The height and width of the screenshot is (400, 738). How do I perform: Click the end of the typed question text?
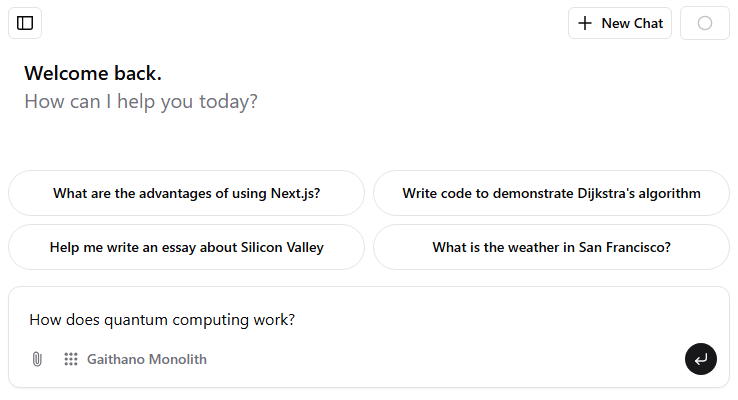tap(295, 320)
